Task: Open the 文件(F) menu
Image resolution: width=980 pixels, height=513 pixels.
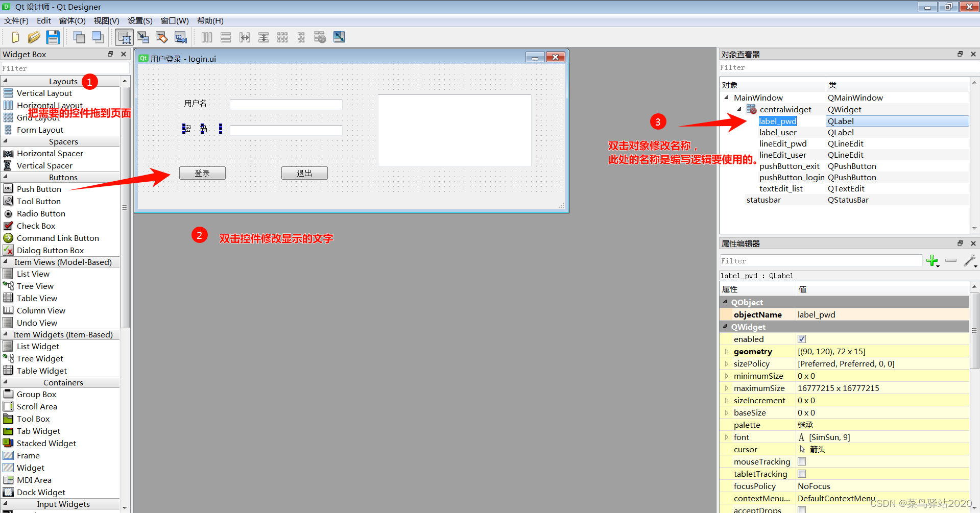Action: (x=16, y=21)
